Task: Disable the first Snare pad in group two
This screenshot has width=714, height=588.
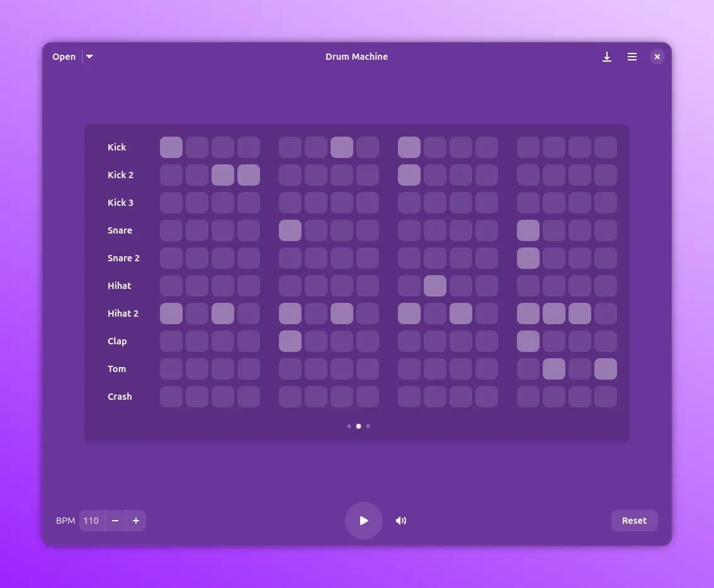Action: click(290, 230)
